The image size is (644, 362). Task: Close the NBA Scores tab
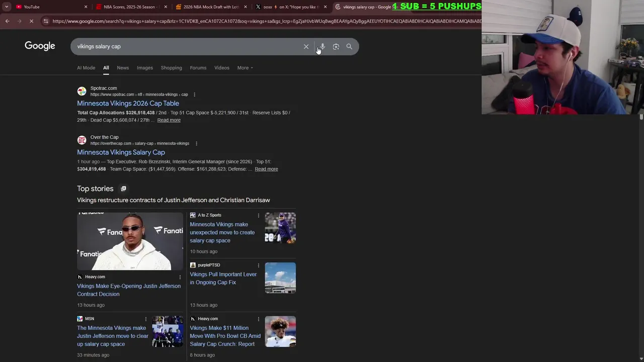tap(166, 7)
